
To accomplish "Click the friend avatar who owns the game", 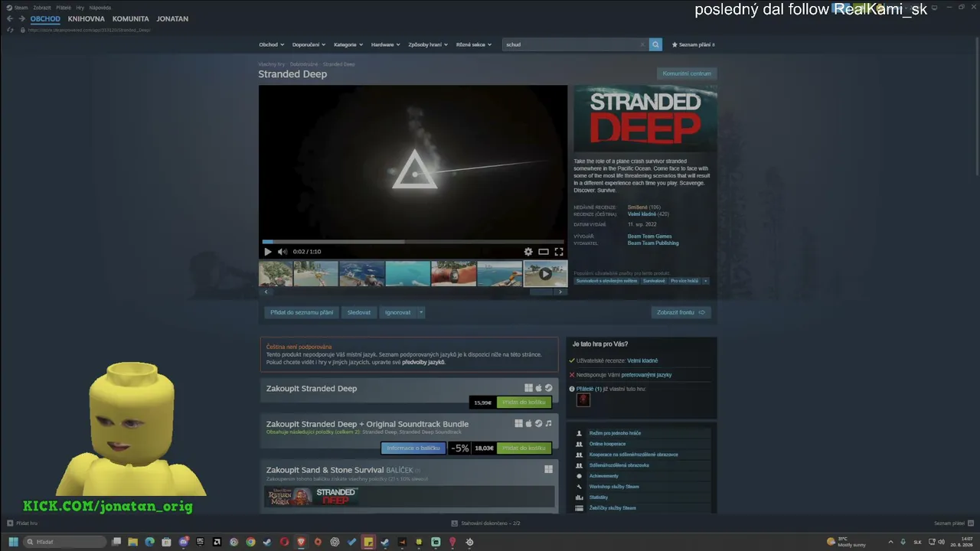I will click(x=583, y=399).
